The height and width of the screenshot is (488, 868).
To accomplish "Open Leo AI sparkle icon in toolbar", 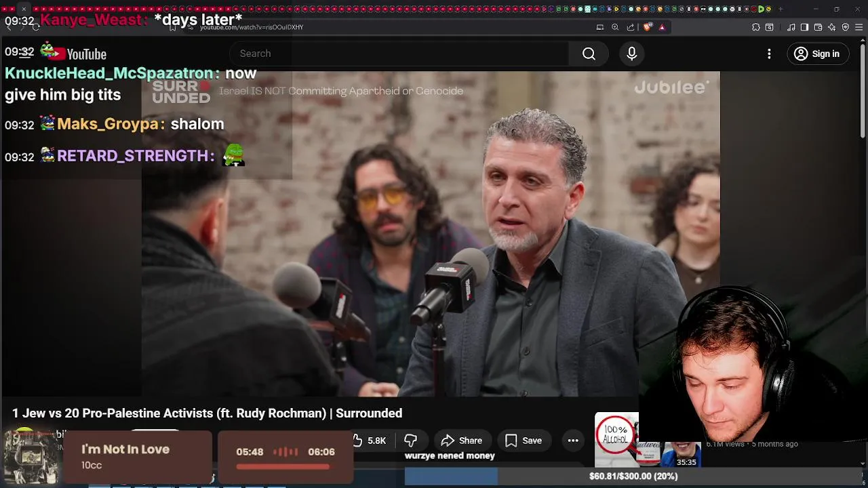I will [832, 27].
